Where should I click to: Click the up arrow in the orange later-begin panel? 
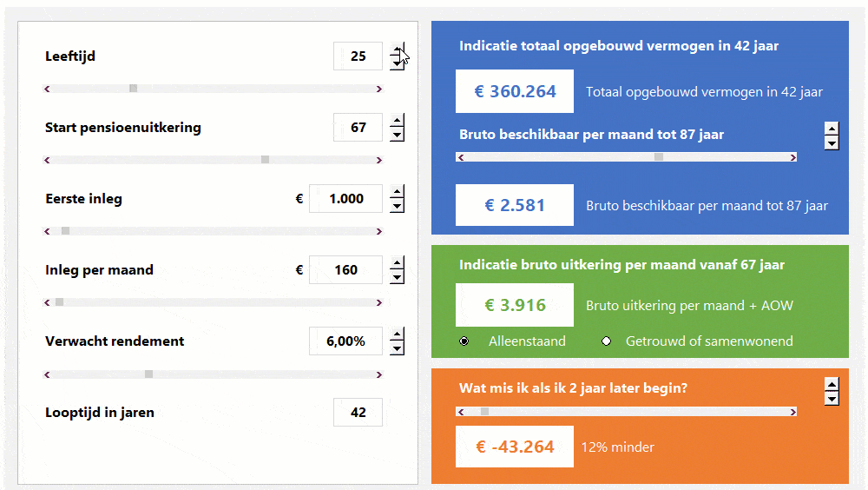tap(832, 384)
